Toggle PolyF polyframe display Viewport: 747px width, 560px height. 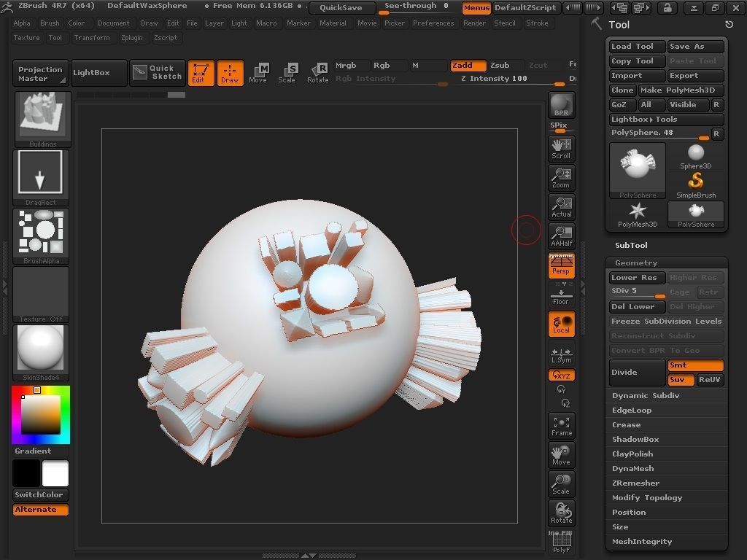tap(561, 542)
